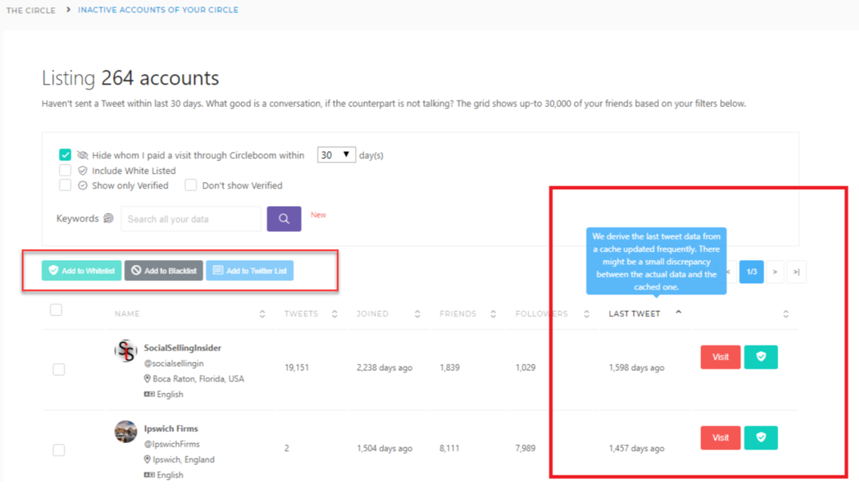Click the shield action icon on the Ipswich Firms row
Image resolution: width=859 pixels, height=504 pixels.
761,438
